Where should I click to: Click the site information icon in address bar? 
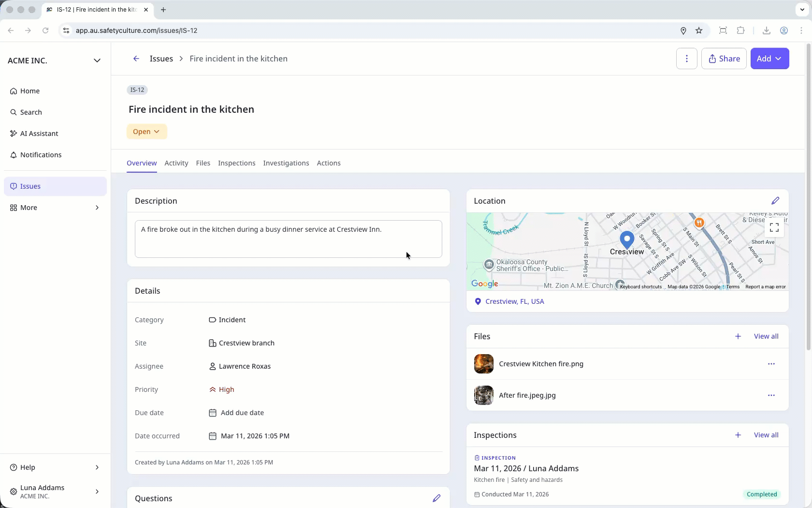(66, 30)
